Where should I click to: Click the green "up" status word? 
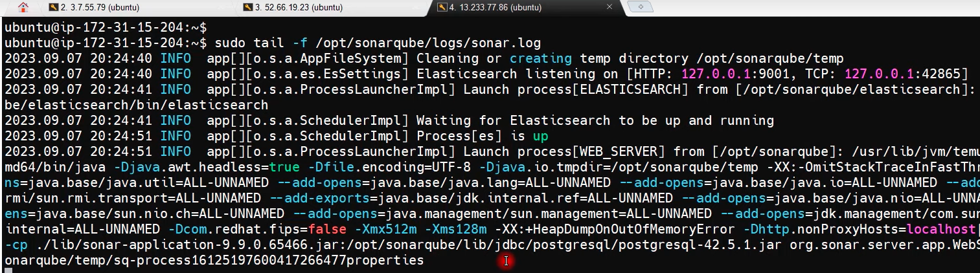[x=541, y=136]
